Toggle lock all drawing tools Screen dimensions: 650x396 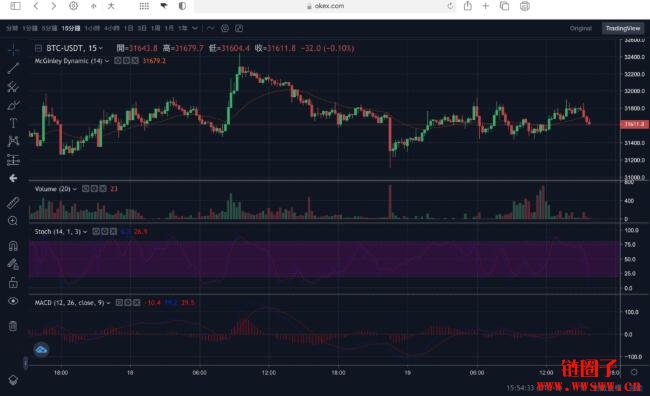click(x=13, y=282)
